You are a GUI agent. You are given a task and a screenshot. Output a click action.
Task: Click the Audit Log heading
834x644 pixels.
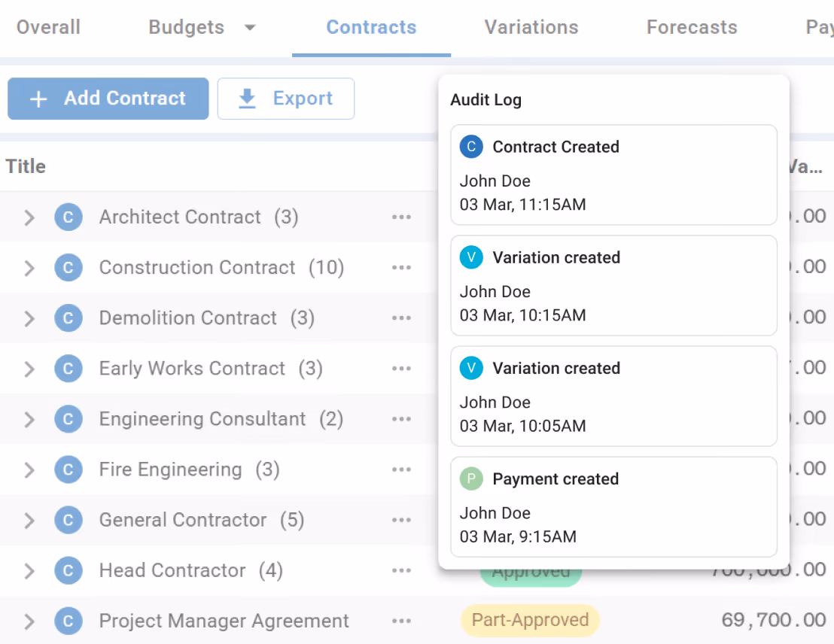pyautogui.click(x=485, y=100)
